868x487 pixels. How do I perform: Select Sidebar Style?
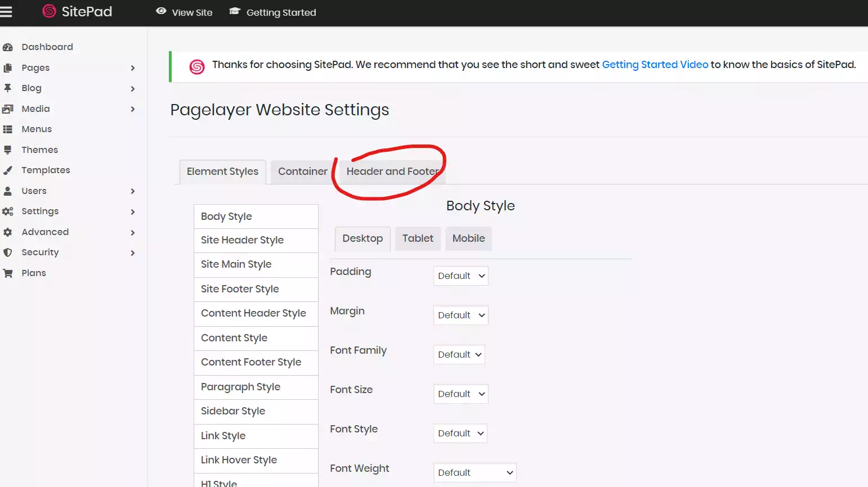(256, 412)
